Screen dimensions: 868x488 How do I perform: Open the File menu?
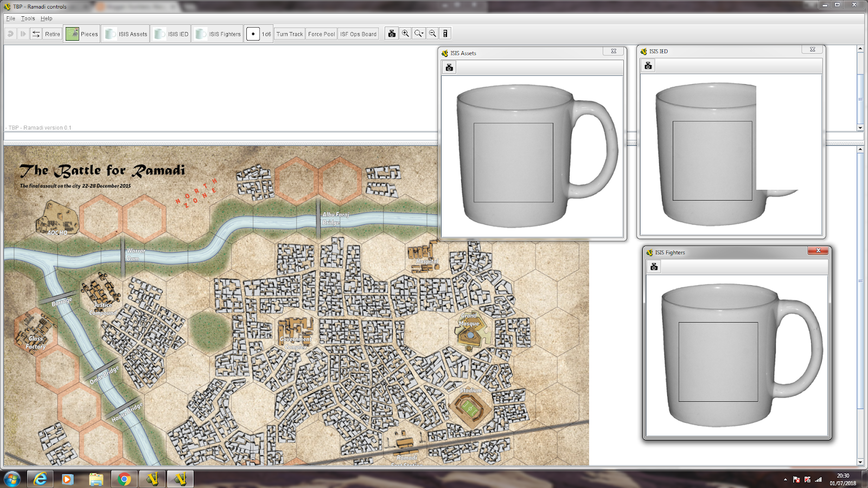pyautogui.click(x=11, y=18)
